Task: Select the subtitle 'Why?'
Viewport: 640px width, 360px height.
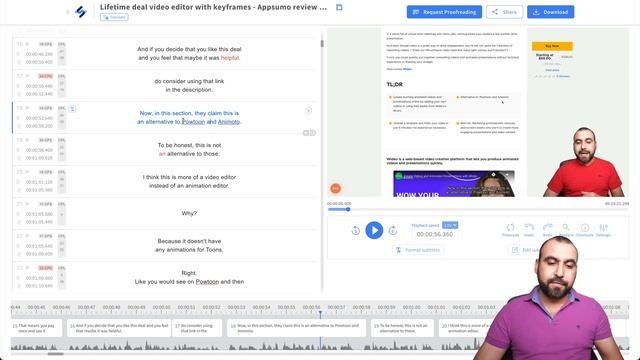Action: [x=189, y=213]
